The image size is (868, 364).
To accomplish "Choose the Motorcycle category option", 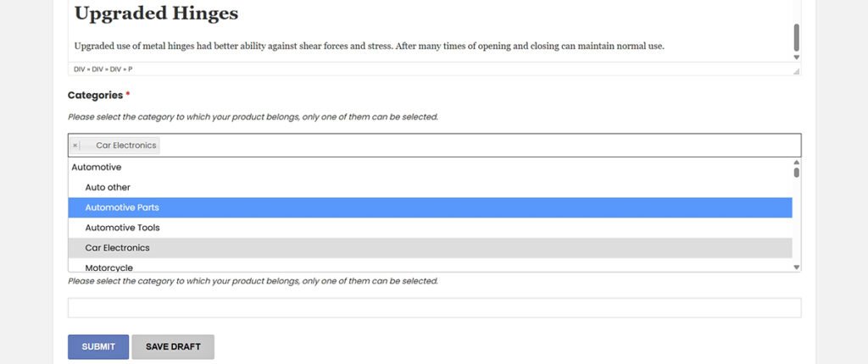I will coord(108,267).
